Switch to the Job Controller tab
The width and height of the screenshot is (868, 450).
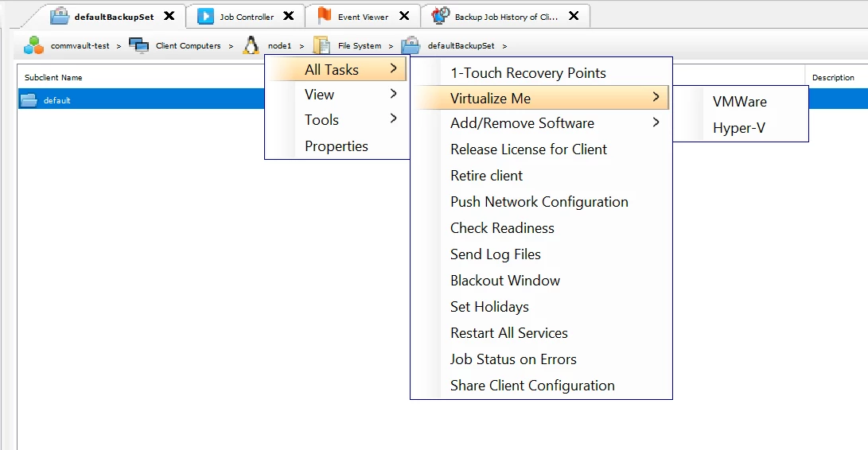pyautogui.click(x=247, y=17)
